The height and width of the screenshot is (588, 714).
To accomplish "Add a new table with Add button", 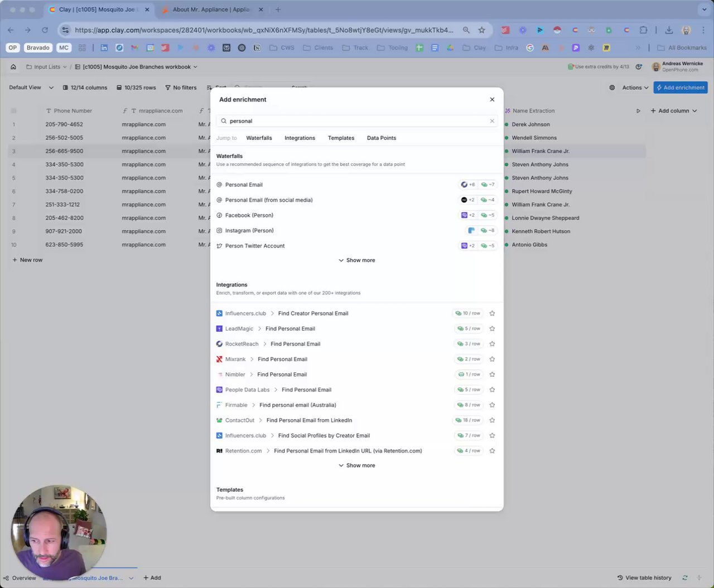I will coord(152,578).
